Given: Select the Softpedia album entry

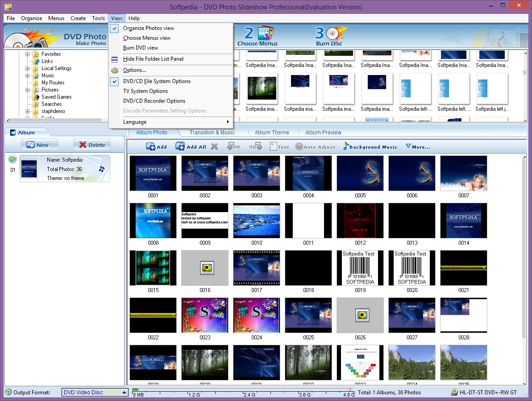Looking at the screenshot, I should [64, 169].
